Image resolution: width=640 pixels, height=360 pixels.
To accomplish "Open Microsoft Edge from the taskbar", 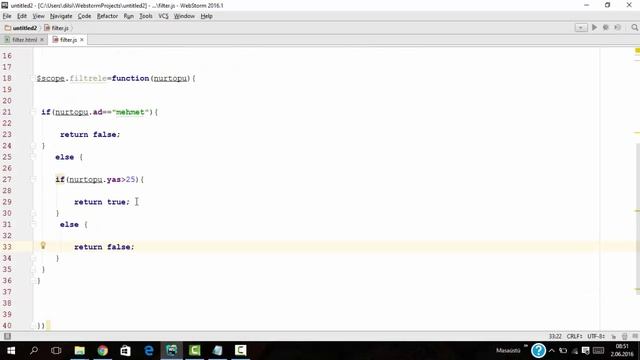I will [149, 351].
